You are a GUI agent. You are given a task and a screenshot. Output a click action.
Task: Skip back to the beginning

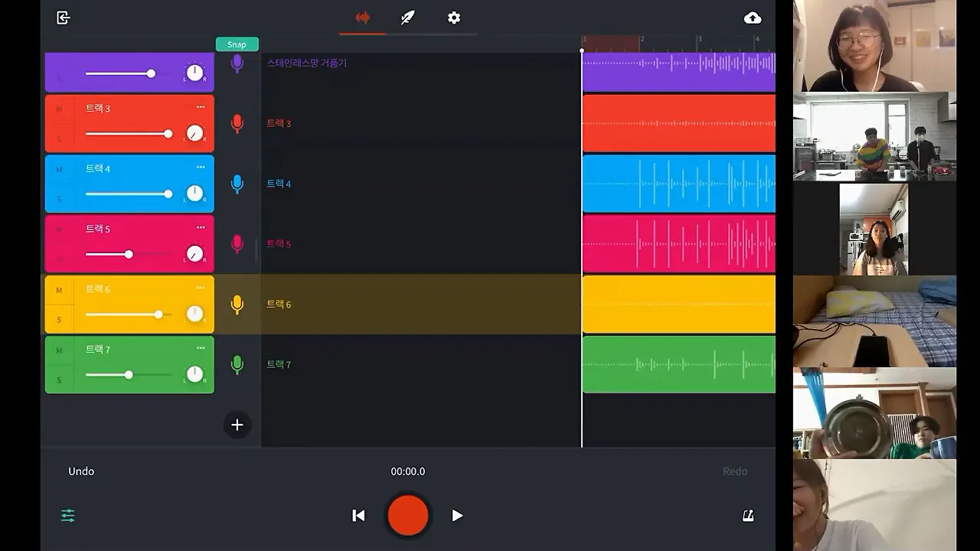(358, 516)
